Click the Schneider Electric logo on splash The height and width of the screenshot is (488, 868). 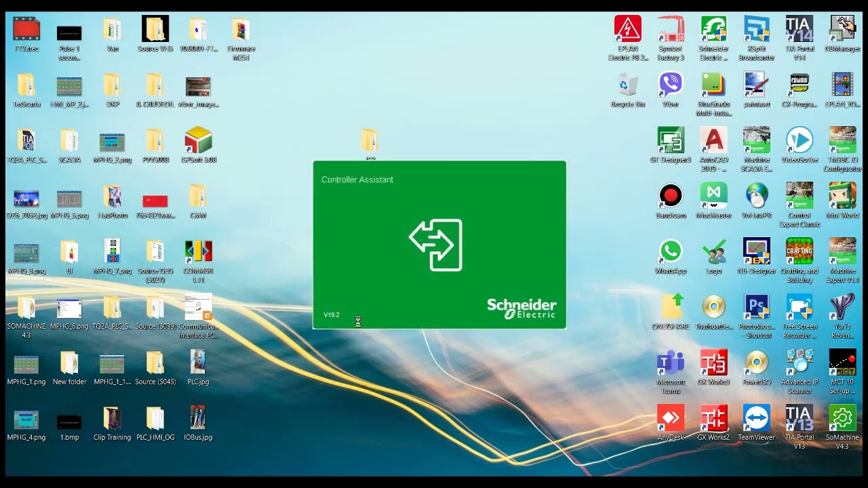point(521,308)
